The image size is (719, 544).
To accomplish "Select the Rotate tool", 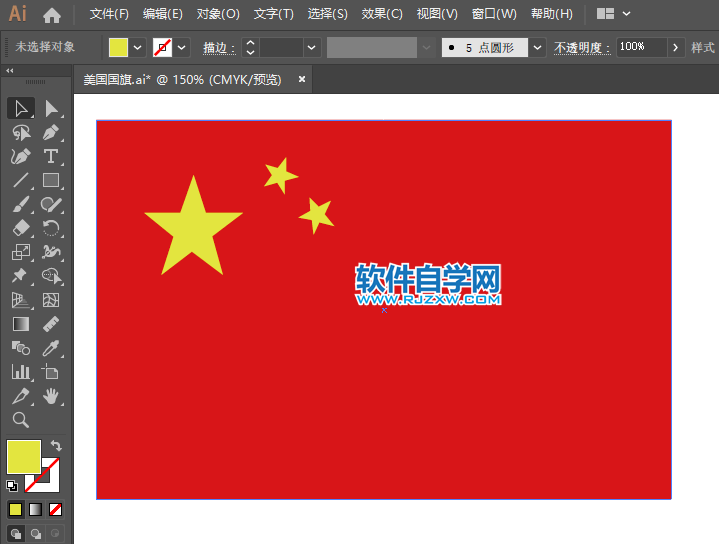I will coord(51,228).
